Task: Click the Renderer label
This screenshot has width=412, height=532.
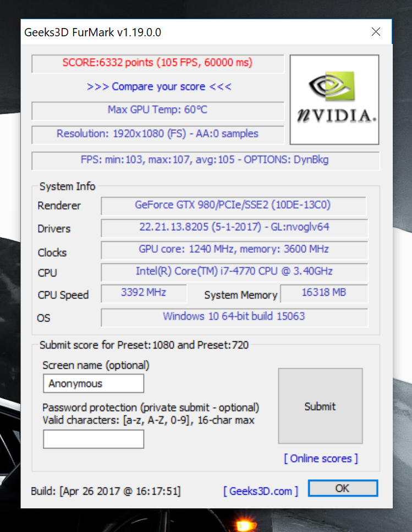Action: coord(59,205)
